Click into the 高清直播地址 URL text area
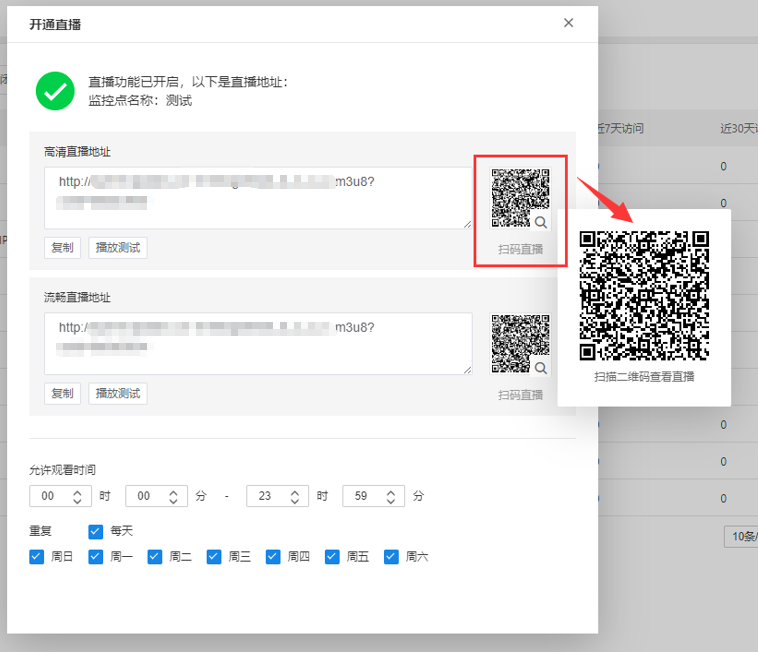Image resolution: width=758 pixels, height=652 pixels. (x=258, y=198)
